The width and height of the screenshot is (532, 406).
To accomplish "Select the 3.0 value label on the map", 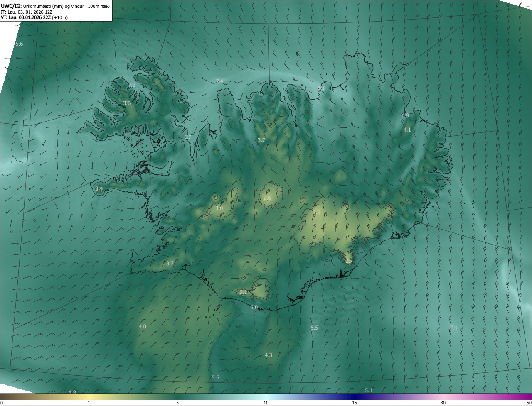I will 219,208.
